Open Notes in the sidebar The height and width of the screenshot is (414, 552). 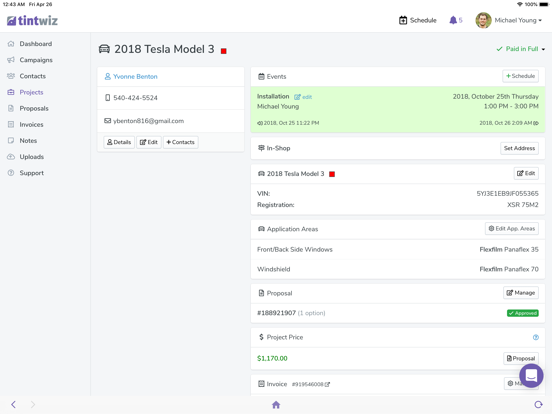click(28, 141)
